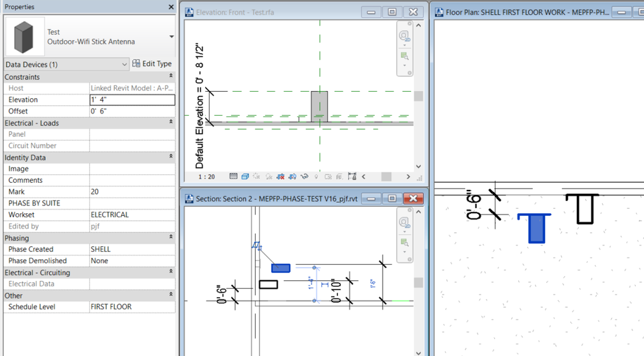Click the Edited by value pjf
The image size is (644, 356).
(132, 226)
